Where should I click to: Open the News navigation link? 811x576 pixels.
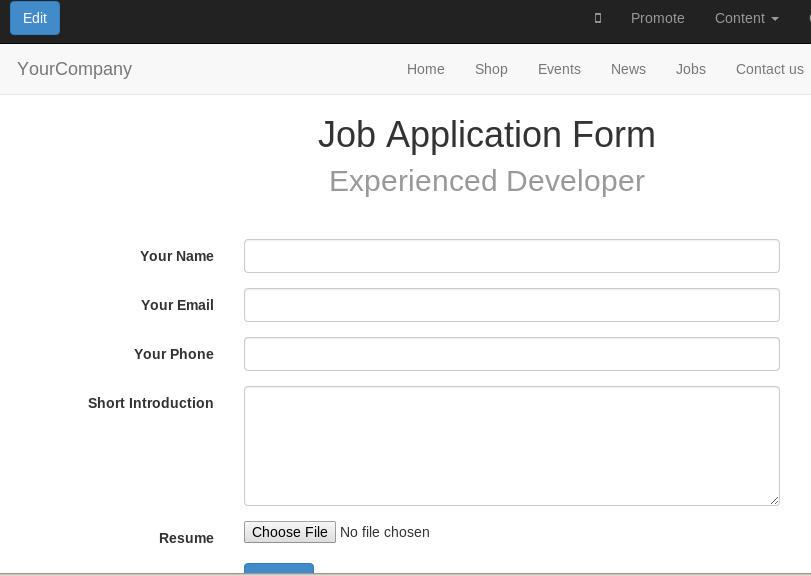click(x=628, y=69)
